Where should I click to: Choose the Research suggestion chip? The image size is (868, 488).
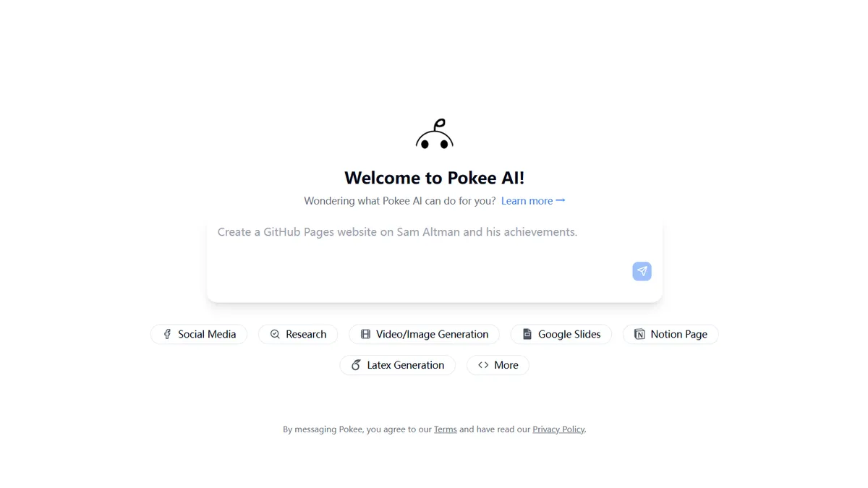pyautogui.click(x=305, y=334)
